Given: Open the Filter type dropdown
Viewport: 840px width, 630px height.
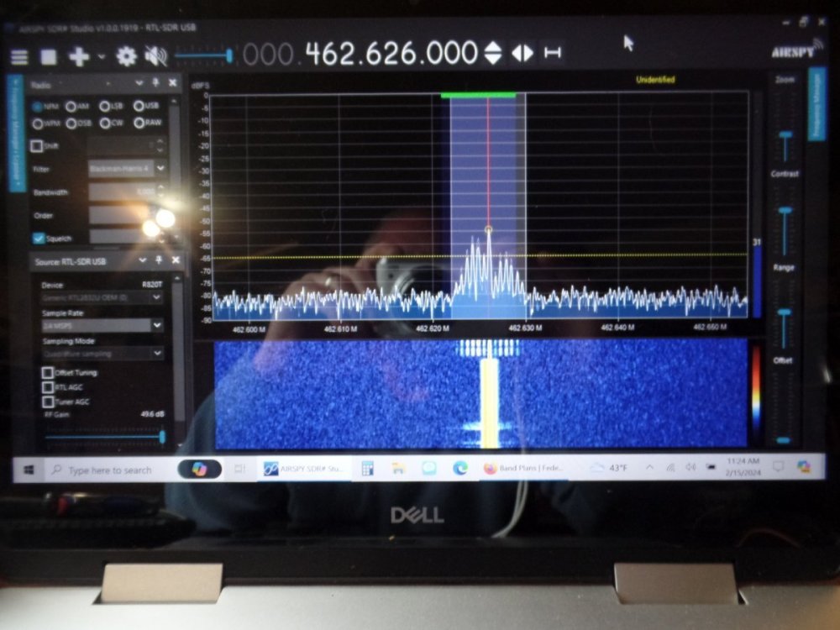Looking at the screenshot, I should tap(160, 168).
